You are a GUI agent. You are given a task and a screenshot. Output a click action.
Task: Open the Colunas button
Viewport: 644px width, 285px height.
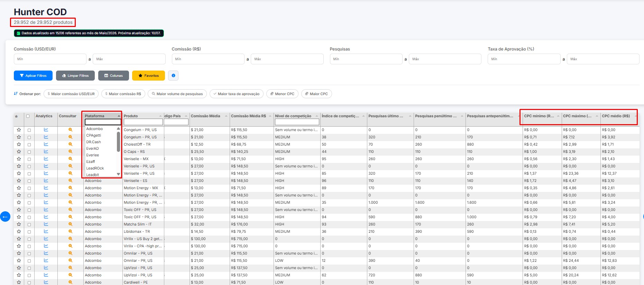113,75
